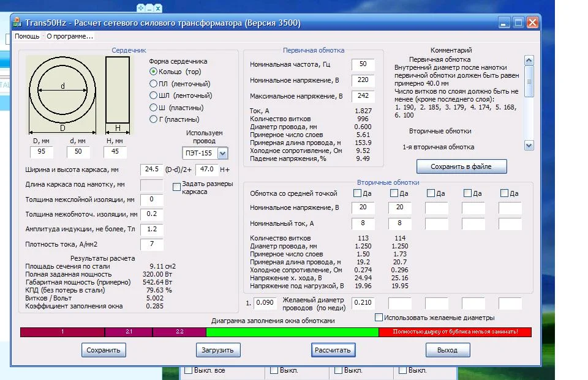Screen dimensions: 588x380
Task: Click the Trans50Hz title bar app icon
Action: tap(17, 23)
